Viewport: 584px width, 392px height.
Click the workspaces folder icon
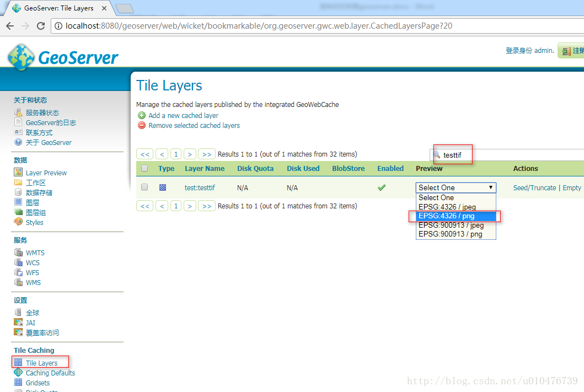pos(18,182)
